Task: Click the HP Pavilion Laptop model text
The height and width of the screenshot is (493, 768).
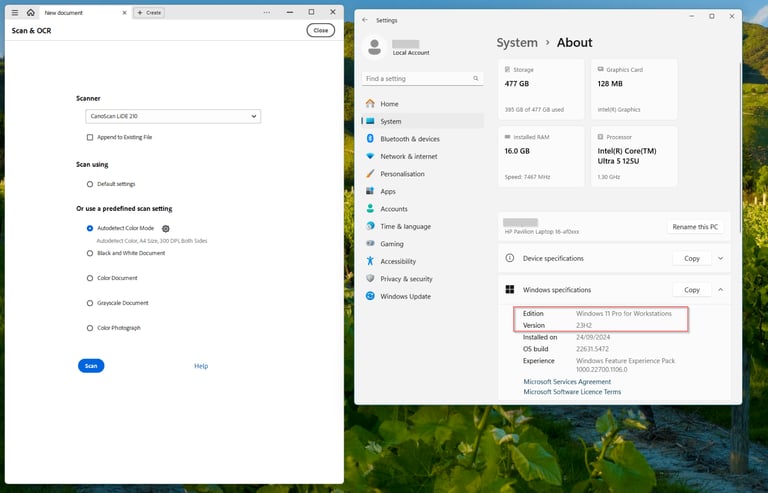Action: (542, 232)
